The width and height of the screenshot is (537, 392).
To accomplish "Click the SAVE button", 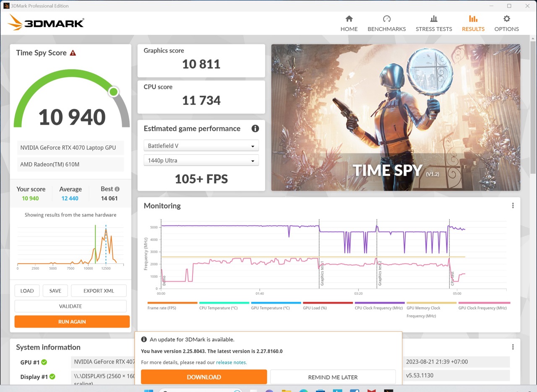I will 55,291.
